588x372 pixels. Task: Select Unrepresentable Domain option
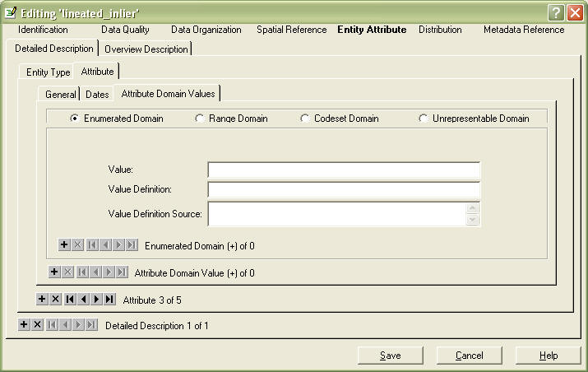424,119
